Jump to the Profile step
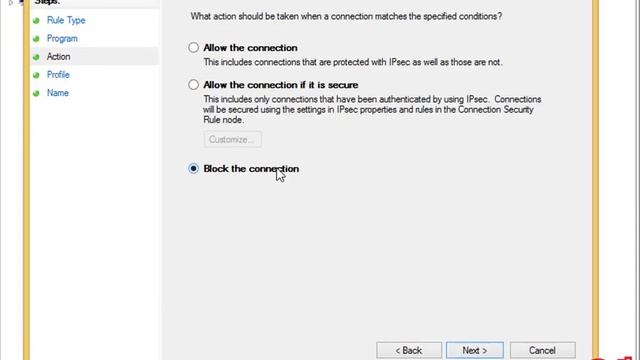This screenshot has height=360, width=640. [x=58, y=75]
